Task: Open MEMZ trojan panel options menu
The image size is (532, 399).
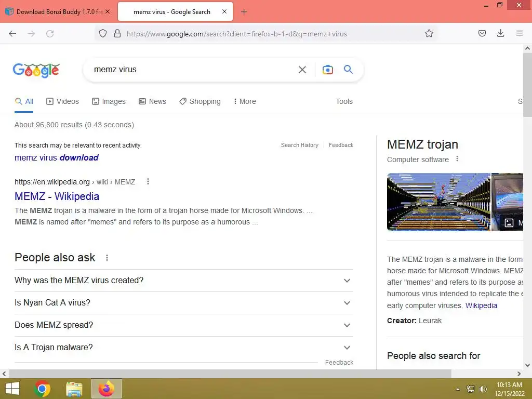Action: [x=457, y=159]
